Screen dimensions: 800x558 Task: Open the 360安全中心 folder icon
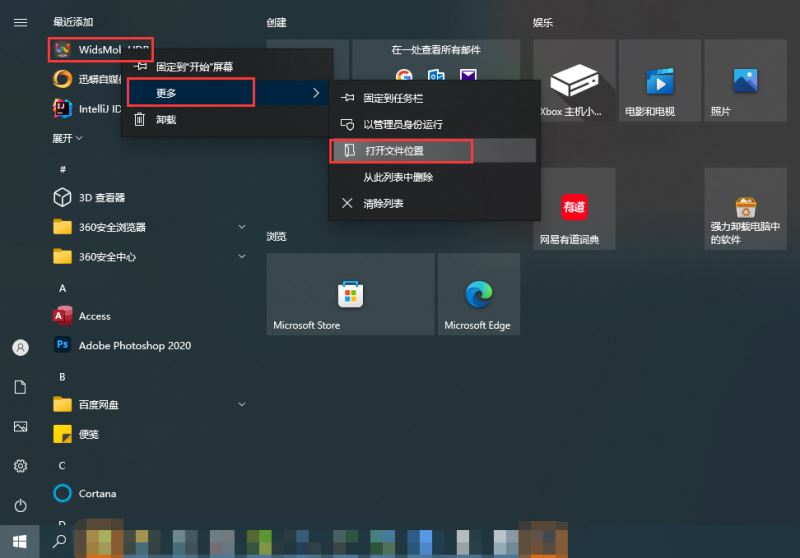pos(62,257)
